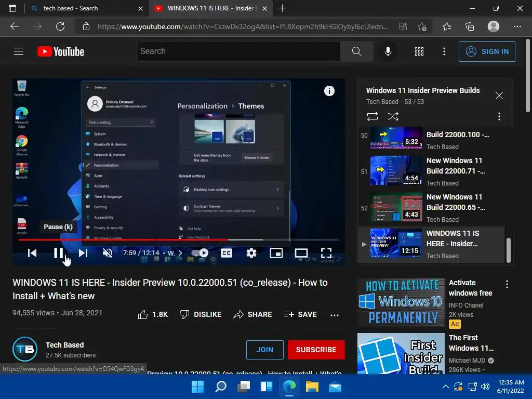Open Windows 11 Insider Preview Builds playlist title
The image size is (532, 399).
[x=423, y=90]
